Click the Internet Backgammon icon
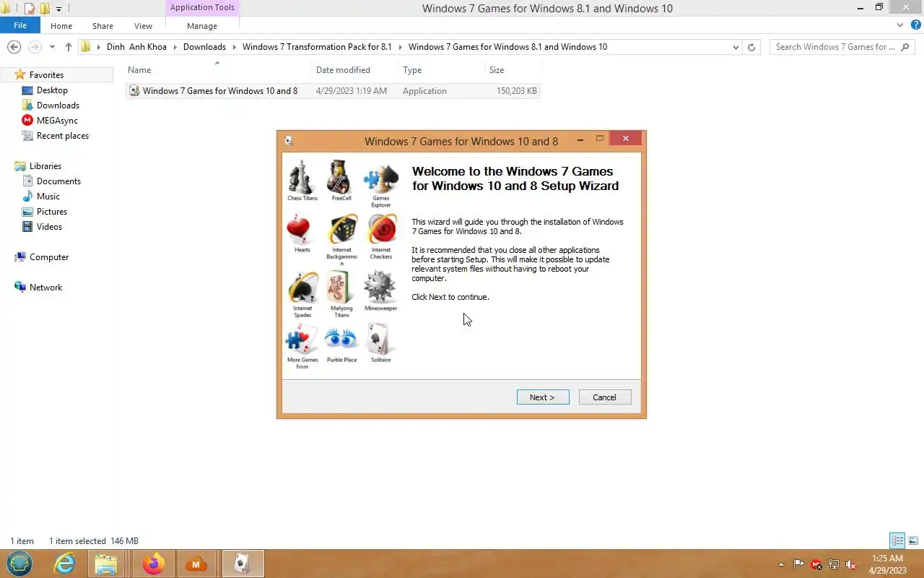 (341, 230)
